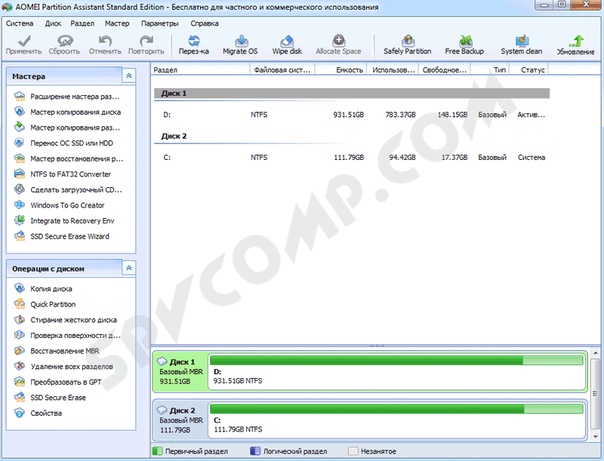Click the Повторить (Redo) toolbar icon
This screenshot has width=604, height=461.
[146, 45]
